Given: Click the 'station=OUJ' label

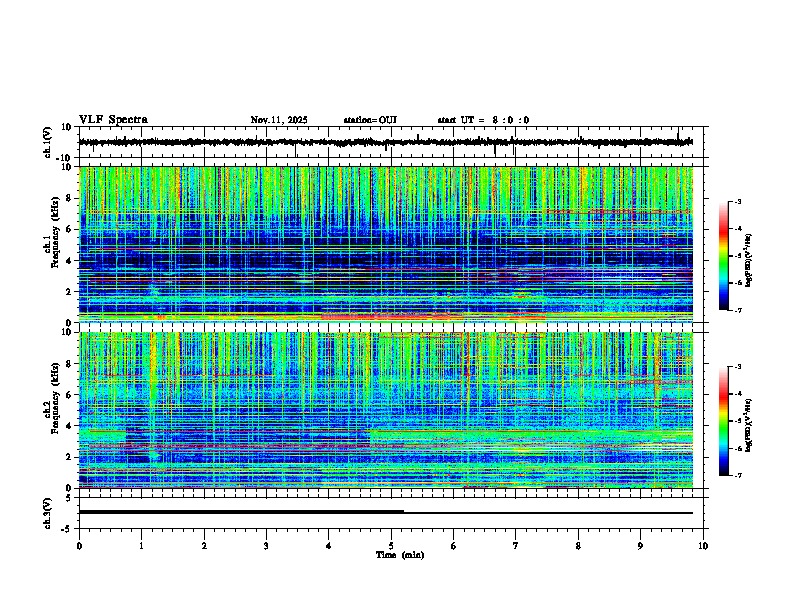Looking at the screenshot, I should tap(370, 120).
